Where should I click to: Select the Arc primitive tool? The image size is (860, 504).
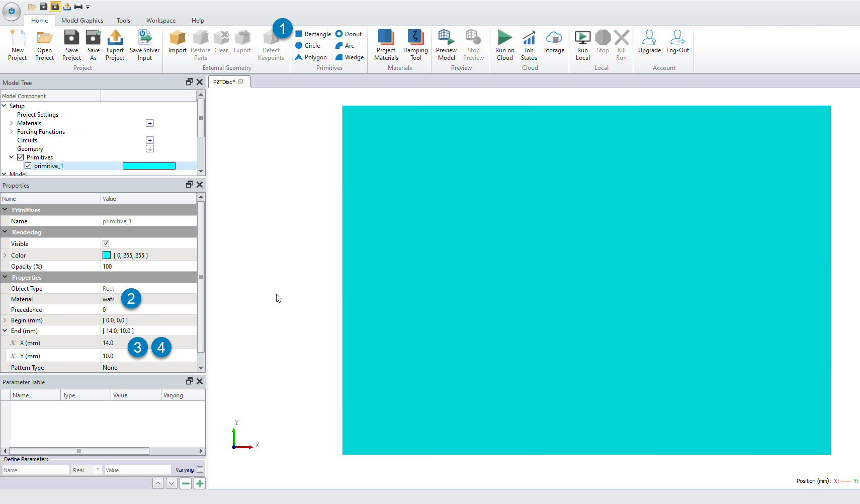tap(345, 46)
